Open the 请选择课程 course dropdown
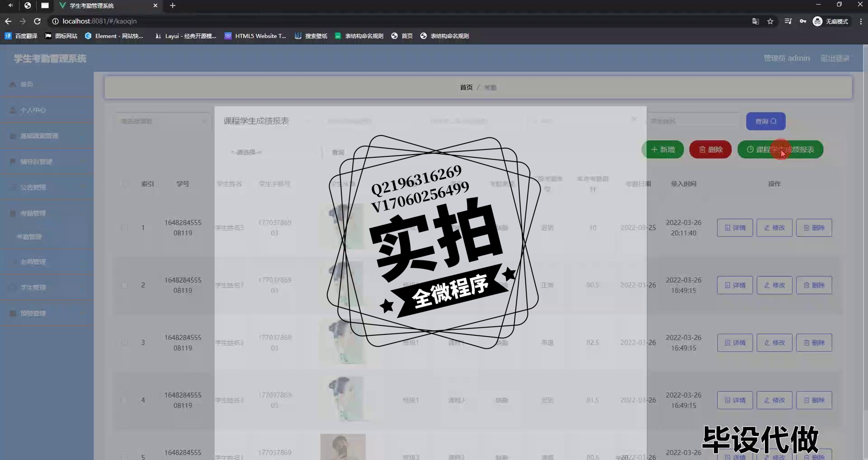868x460 pixels. 163,121
